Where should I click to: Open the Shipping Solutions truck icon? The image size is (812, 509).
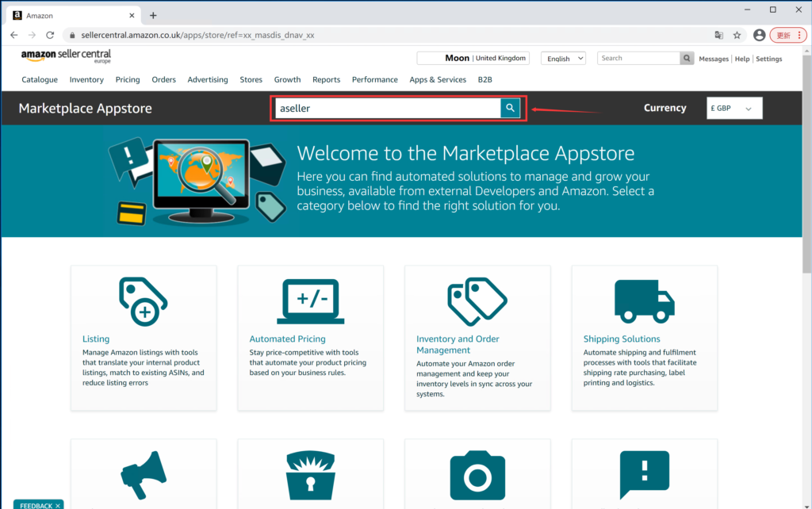(x=644, y=301)
